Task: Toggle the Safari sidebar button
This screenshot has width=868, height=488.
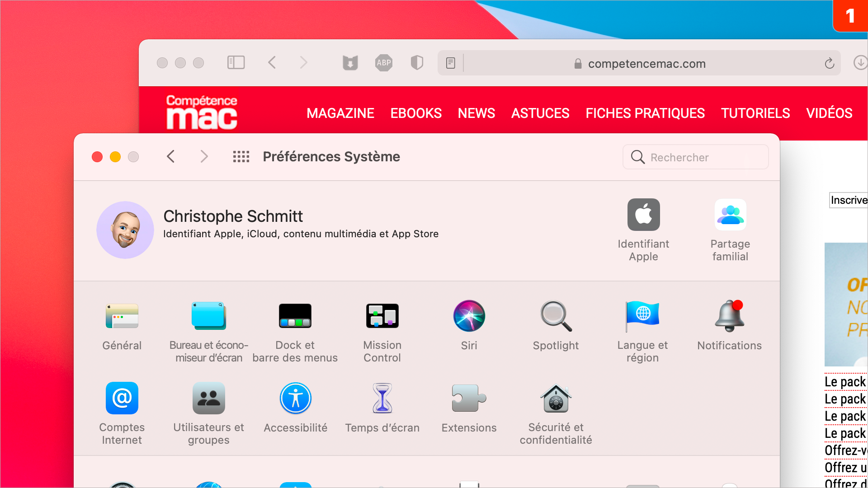Action: click(x=236, y=62)
